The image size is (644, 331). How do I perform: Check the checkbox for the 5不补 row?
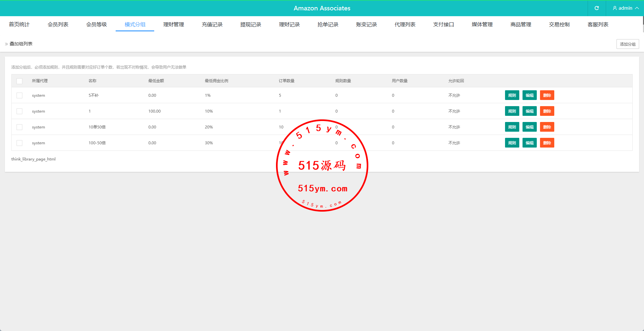tap(19, 95)
